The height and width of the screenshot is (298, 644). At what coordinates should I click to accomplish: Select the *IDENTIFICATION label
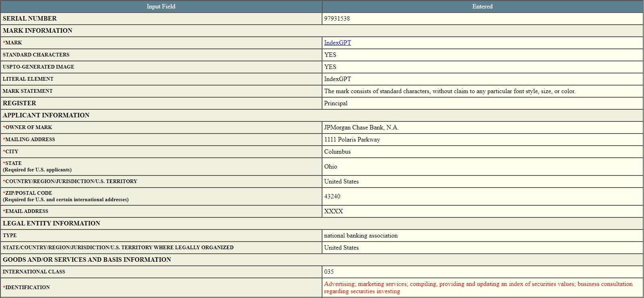coord(26,288)
